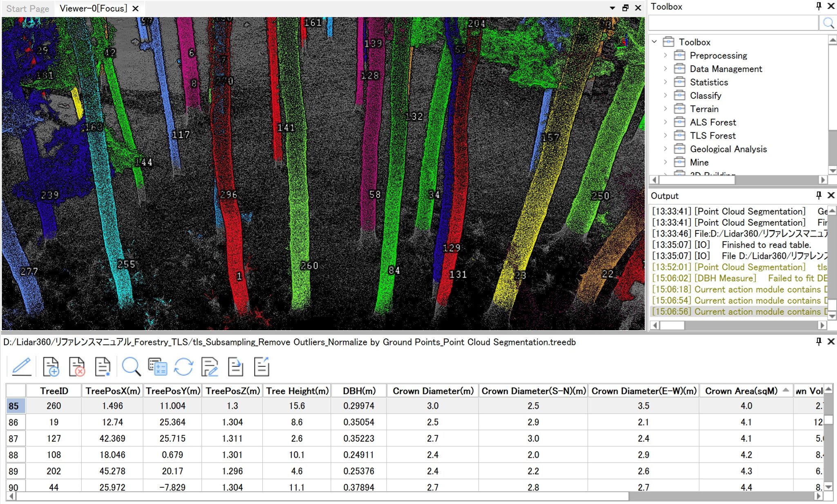Switch to the Start Page tab
Screen dimensions: 837x504
[27, 9]
